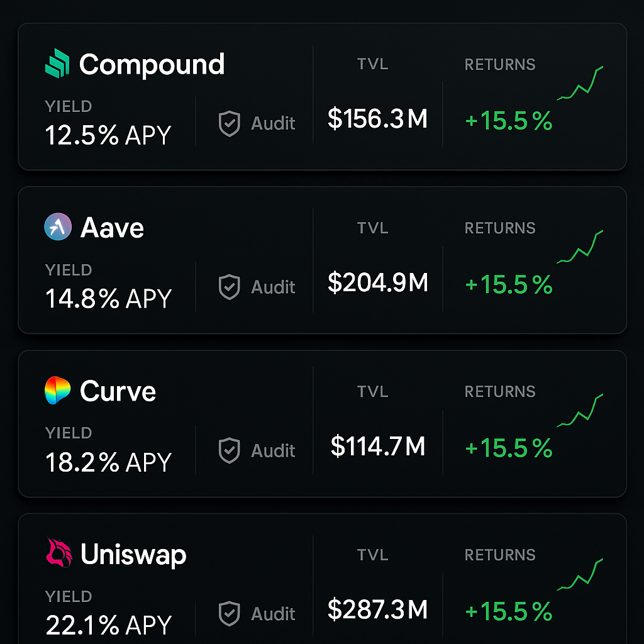
Task: Open the Aave returns sparkline chart
Action: coord(580,247)
